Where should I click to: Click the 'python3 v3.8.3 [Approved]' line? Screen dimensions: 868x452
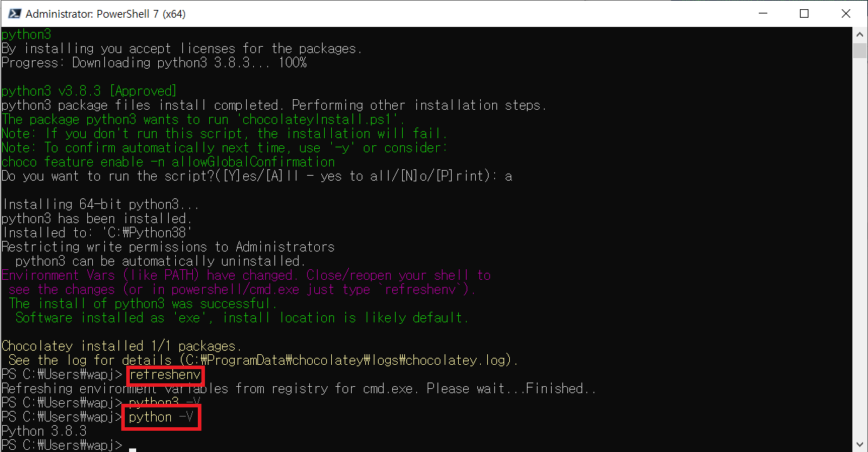pyautogui.click(x=89, y=91)
